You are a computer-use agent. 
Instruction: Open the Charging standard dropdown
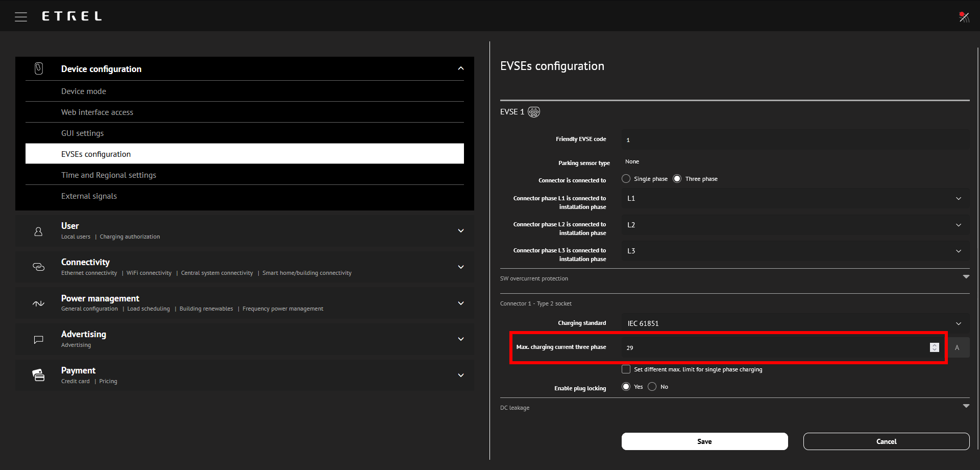(x=795, y=323)
